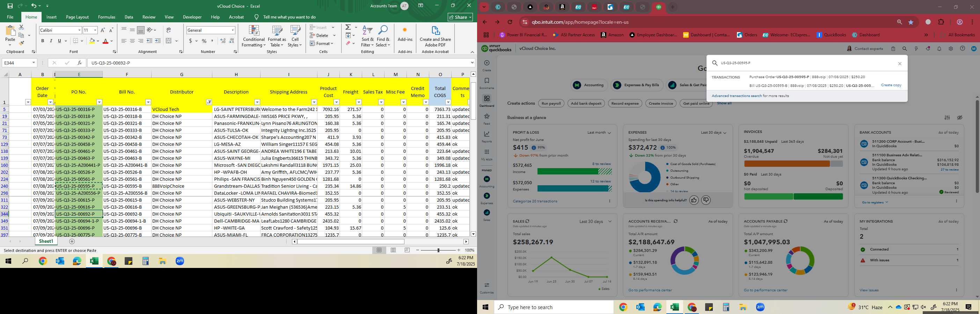This screenshot has height=314, width=980.
Task: Clear the QuickBooks search with X
Action: tap(900, 64)
